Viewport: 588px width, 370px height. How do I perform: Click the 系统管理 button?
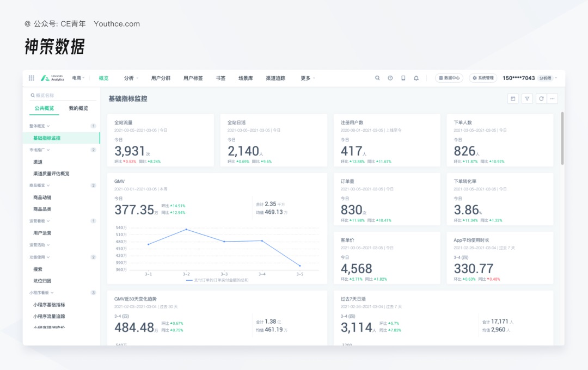pos(483,78)
